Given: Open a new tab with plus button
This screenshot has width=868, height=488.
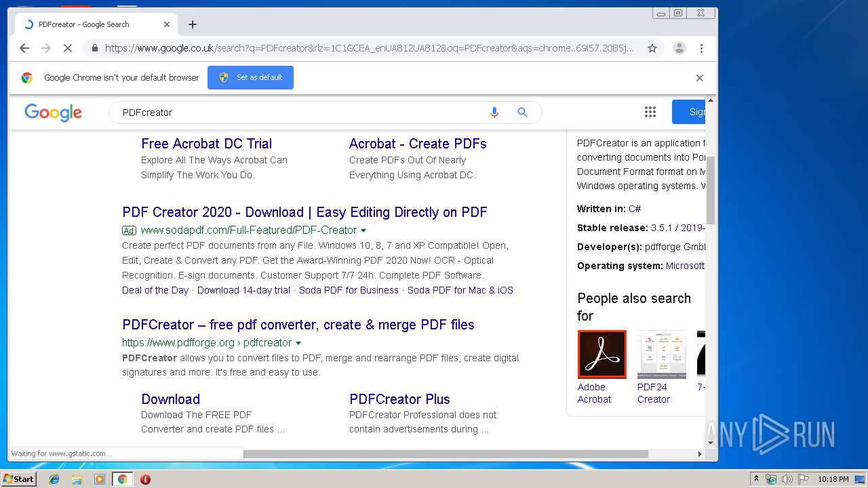Looking at the screenshot, I should coord(193,24).
